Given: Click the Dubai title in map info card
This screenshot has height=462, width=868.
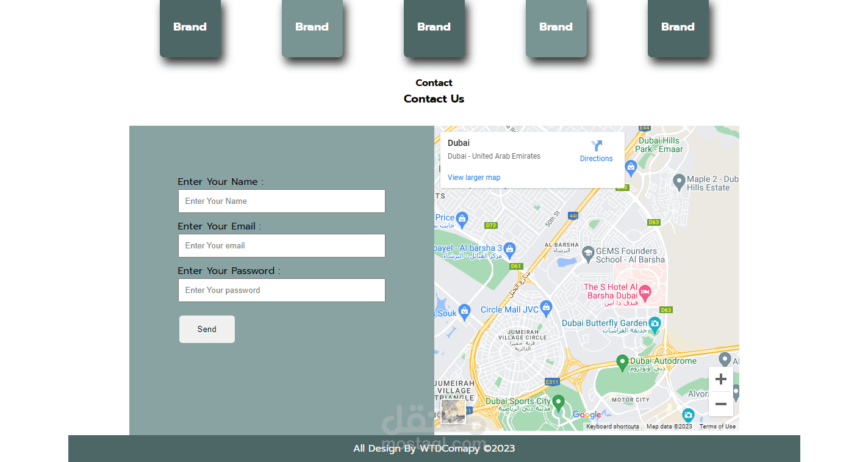Looking at the screenshot, I should click(459, 143).
